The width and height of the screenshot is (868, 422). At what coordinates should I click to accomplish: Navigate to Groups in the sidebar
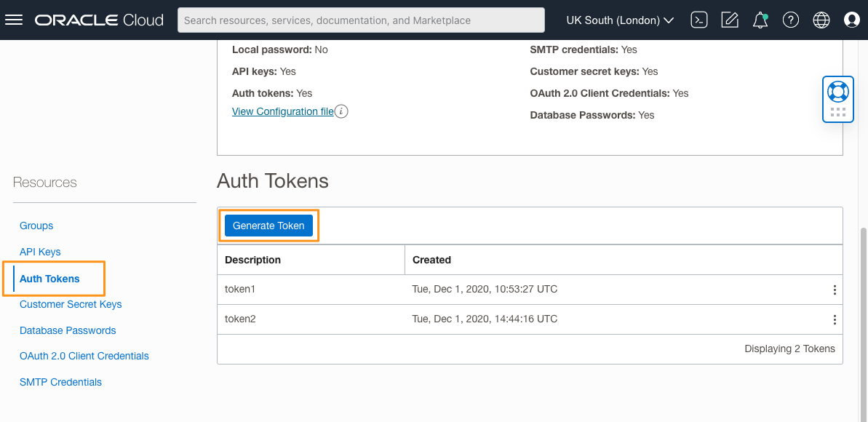[x=36, y=226]
